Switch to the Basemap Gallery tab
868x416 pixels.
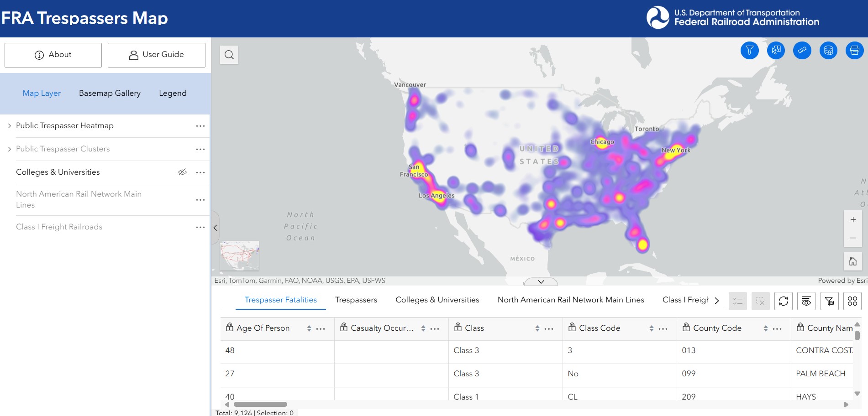(x=110, y=93)
